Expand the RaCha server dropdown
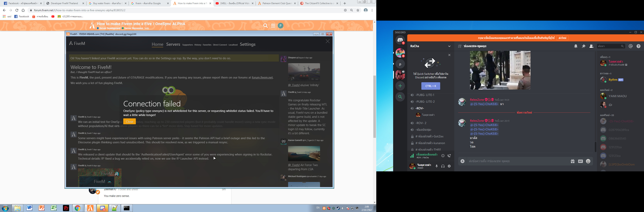644x212 pixels. [449, 46]
